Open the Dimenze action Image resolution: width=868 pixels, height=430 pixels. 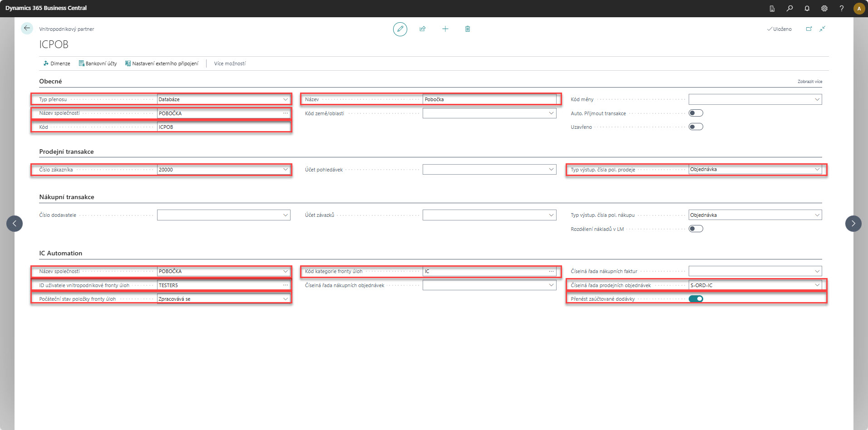click(57, 64)
